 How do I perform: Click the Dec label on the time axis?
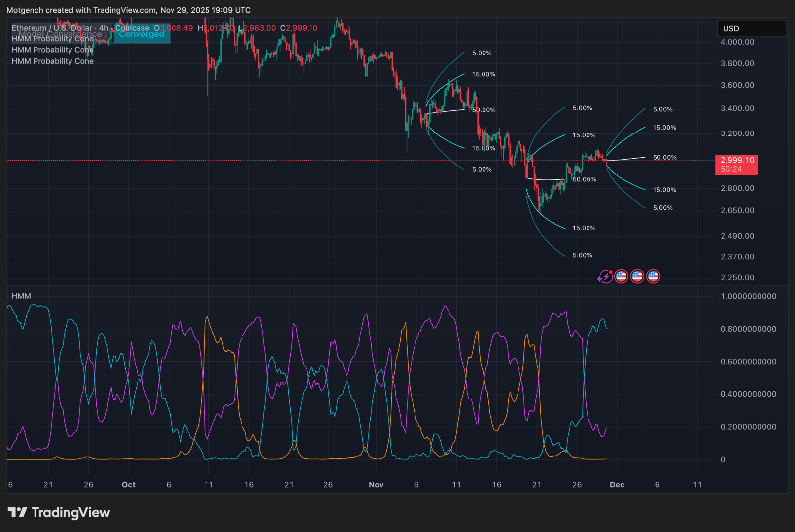pyautogui.click(x=617, y=485)
